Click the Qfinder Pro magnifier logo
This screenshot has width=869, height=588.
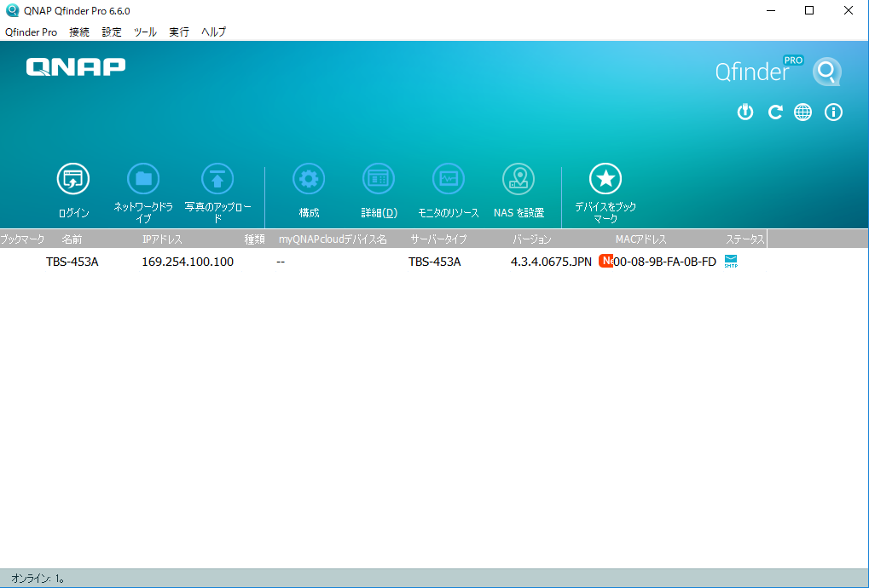tap(827, 72)
